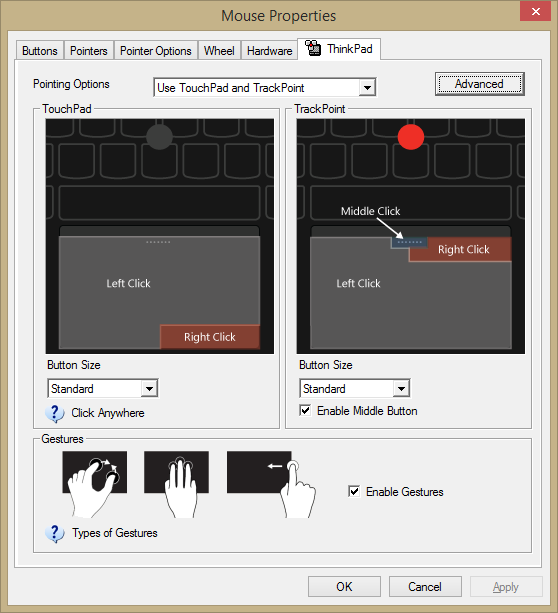This screenshot has width=558, height=613.
Task: Expand the TouchPad Button Size dropdown
Action: click(x=103, y=388)
